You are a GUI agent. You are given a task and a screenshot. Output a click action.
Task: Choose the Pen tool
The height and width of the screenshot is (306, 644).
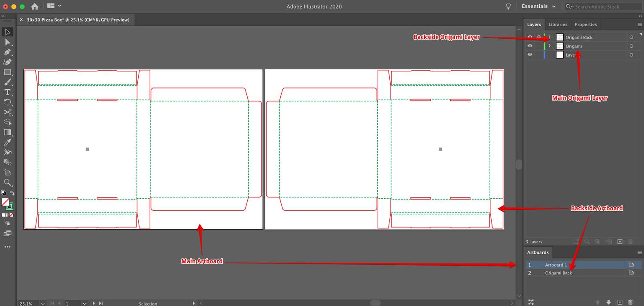pos(7,52)
